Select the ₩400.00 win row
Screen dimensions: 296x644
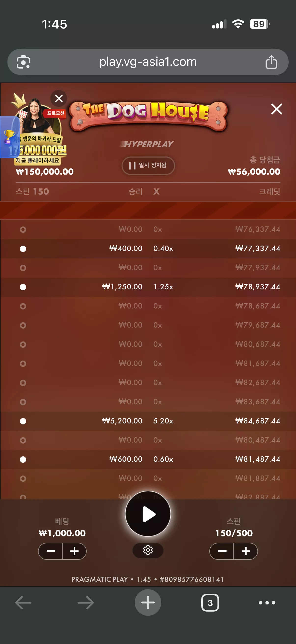click(148, 249)
